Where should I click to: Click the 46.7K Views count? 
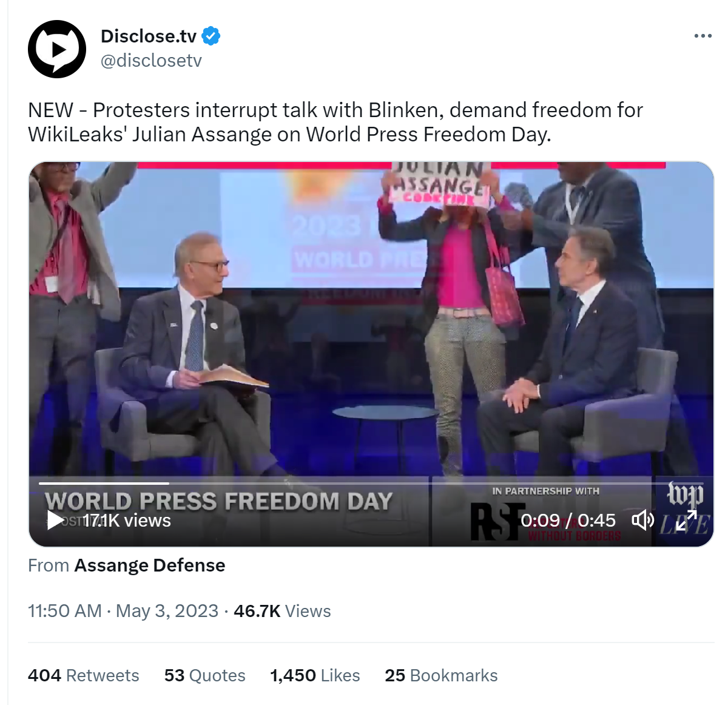282,610
